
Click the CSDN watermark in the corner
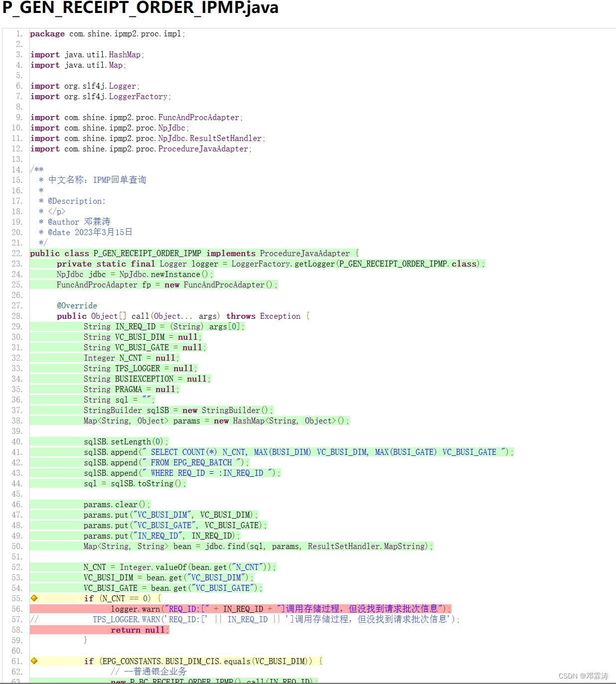583,676
